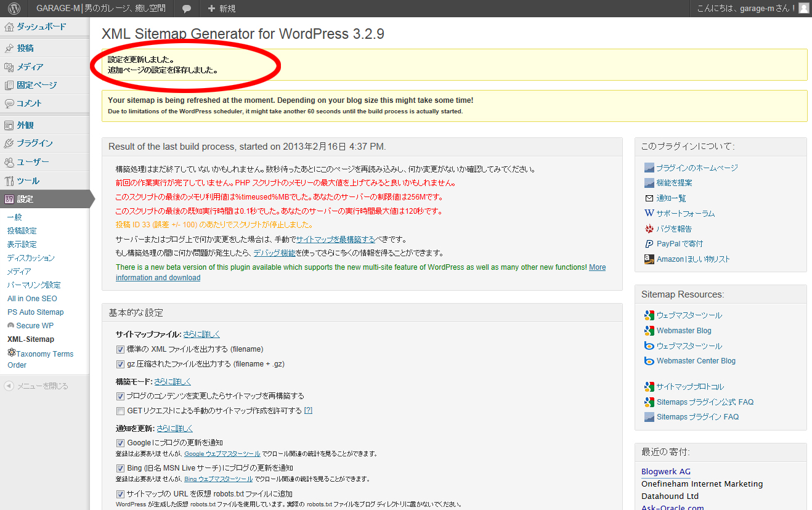812x510 pixels.
Task: Open さらに詳しく beside 構築モード
Action: tap(173, 382)
